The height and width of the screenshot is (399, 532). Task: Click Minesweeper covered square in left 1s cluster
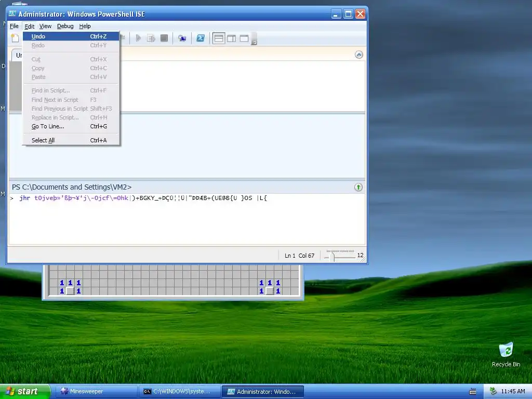point(70,291)
